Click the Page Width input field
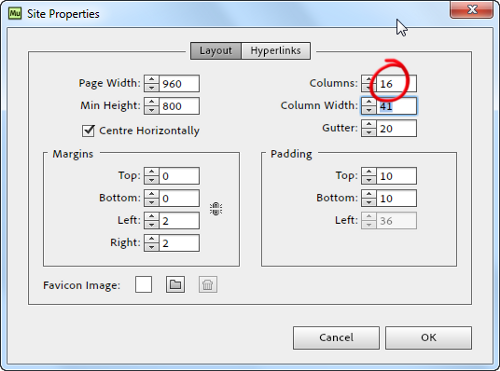The height and width of the screenshot is (371, 500). (179, 83)
